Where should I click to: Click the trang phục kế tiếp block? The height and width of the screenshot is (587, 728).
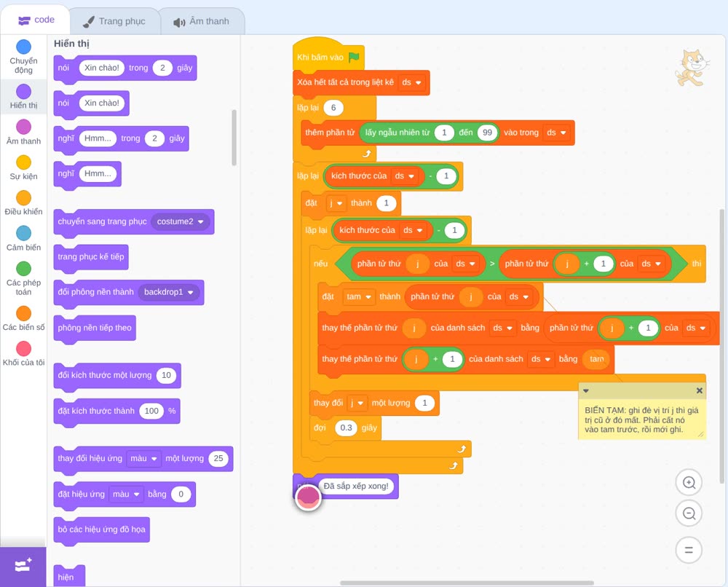point(91,257)
